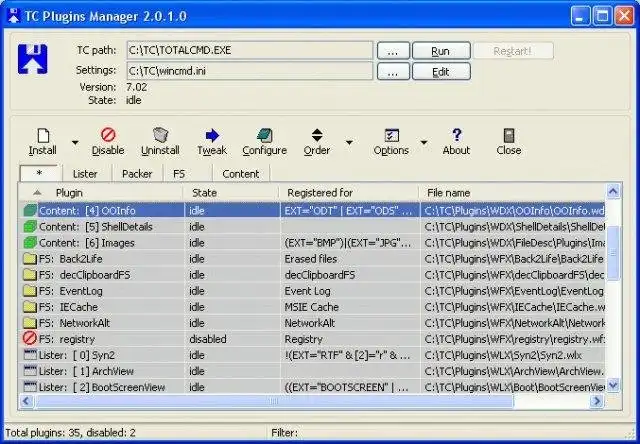
Task: Click scroll up arrow of plugin list
Action: (613, 191)
